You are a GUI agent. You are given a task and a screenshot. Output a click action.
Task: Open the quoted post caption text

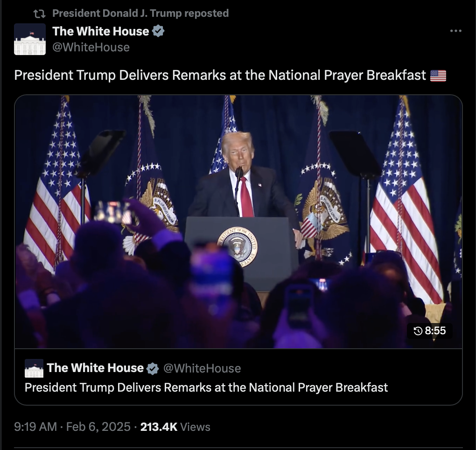click(206, 388)
